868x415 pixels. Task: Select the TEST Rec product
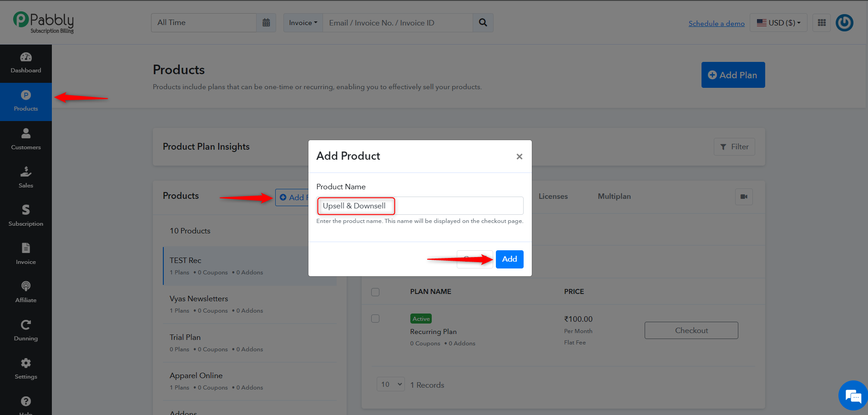click(x=250, y=266)
